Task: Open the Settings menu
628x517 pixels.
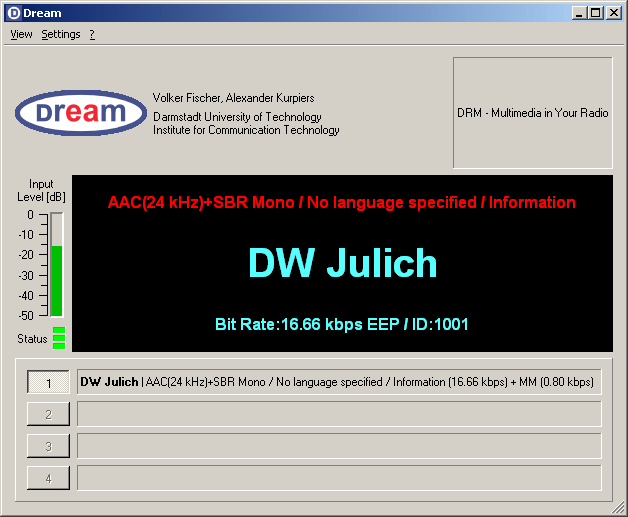Action: [61, 34]
